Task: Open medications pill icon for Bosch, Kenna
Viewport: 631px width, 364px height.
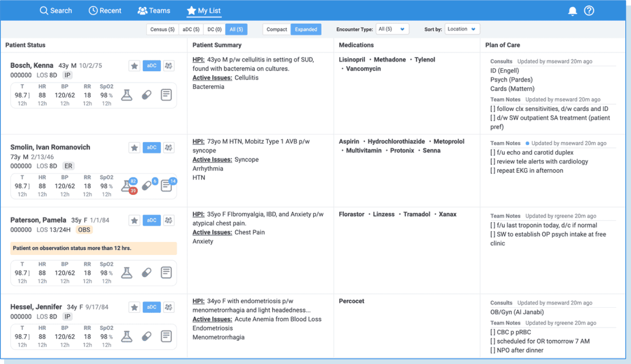Action: coord(147,95)
